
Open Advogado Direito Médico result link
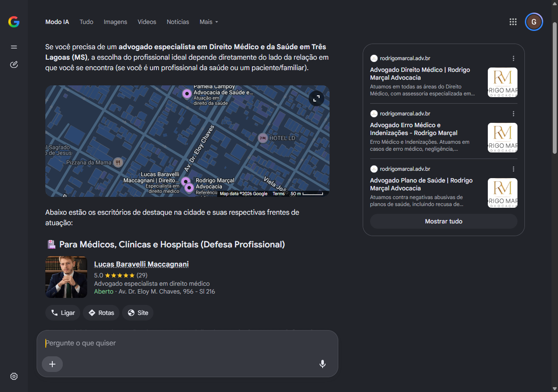(420, 74)
